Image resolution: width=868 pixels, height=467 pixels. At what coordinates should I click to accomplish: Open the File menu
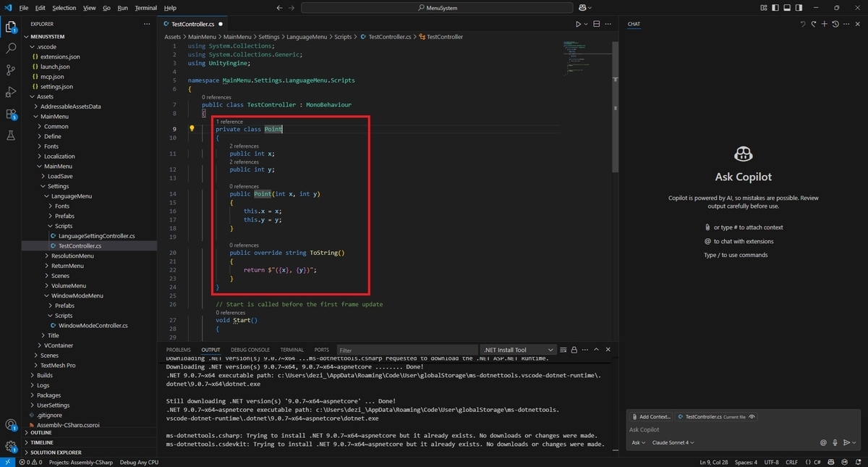pyautogui.click(x=24, y=8)
